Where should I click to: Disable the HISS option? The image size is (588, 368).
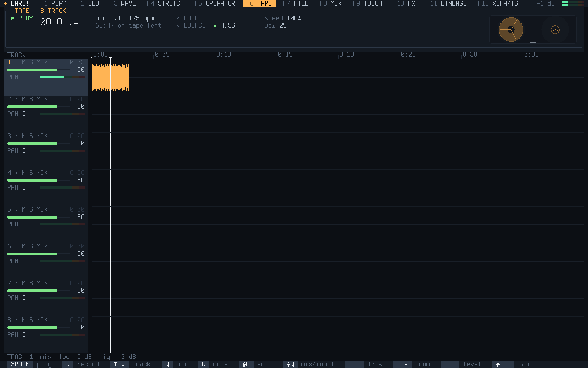coord(224,26)
